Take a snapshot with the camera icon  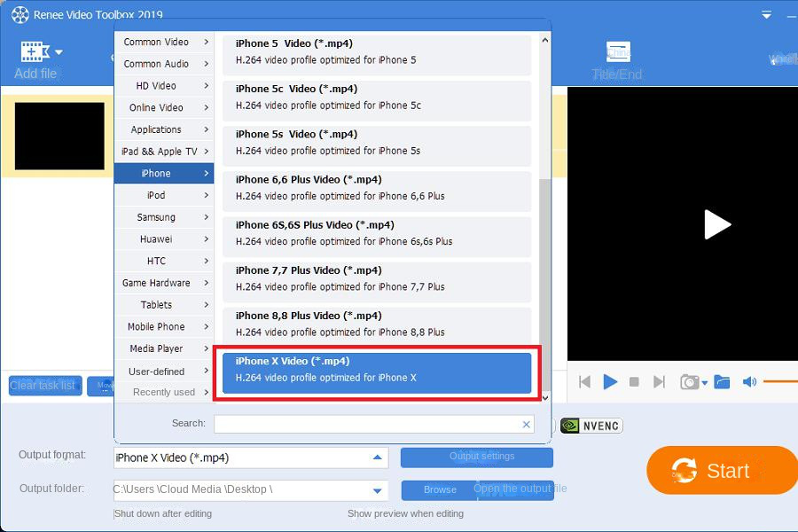pos(690,382)
